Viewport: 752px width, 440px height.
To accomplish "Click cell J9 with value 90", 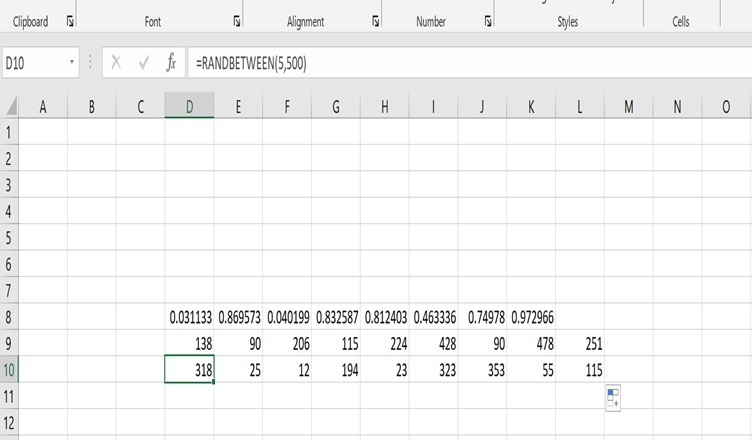I will click(x=482, y=343).
